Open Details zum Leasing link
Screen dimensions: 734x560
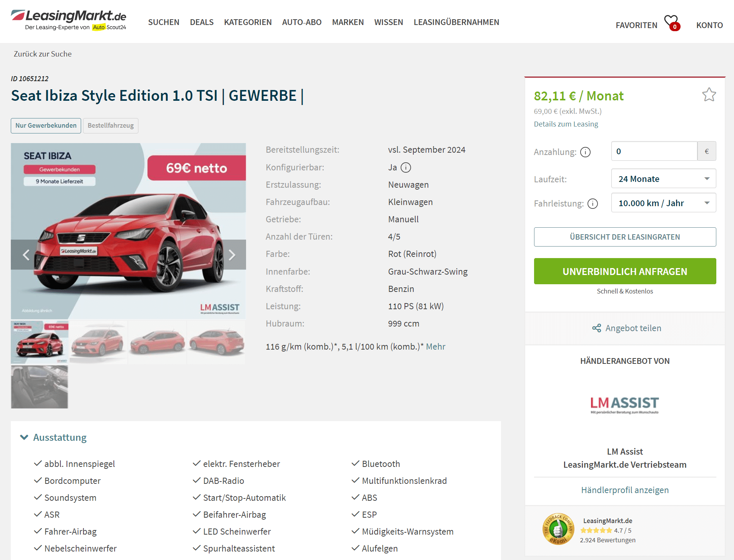point(566,124)
